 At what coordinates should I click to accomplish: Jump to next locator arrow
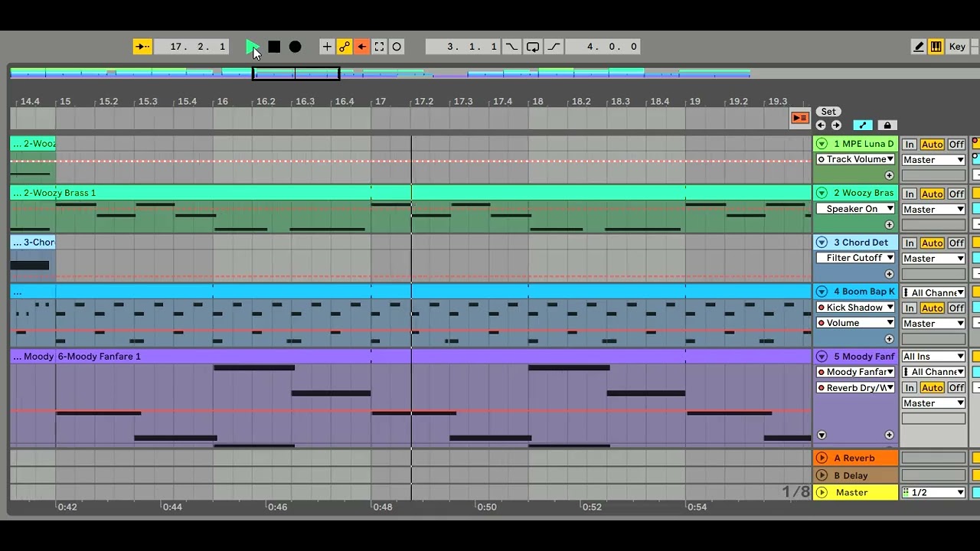pyautogui.click(x=836, y=126)
